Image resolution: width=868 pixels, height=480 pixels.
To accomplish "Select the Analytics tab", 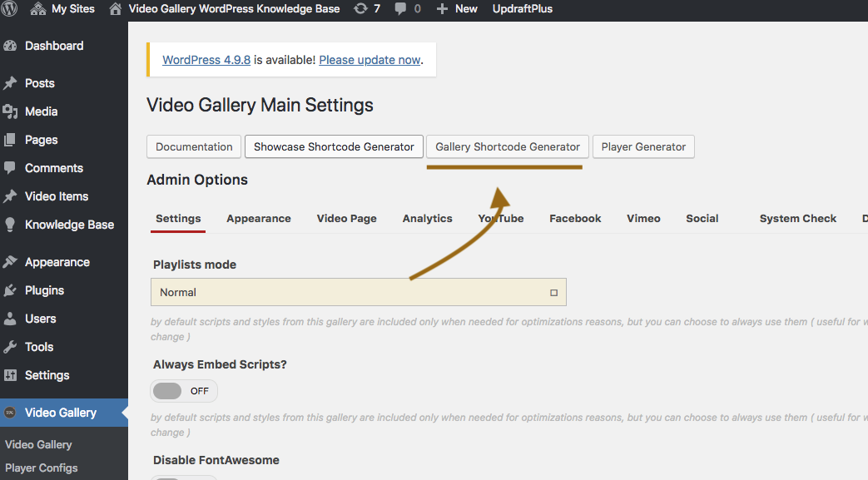I will click(428, 219).
